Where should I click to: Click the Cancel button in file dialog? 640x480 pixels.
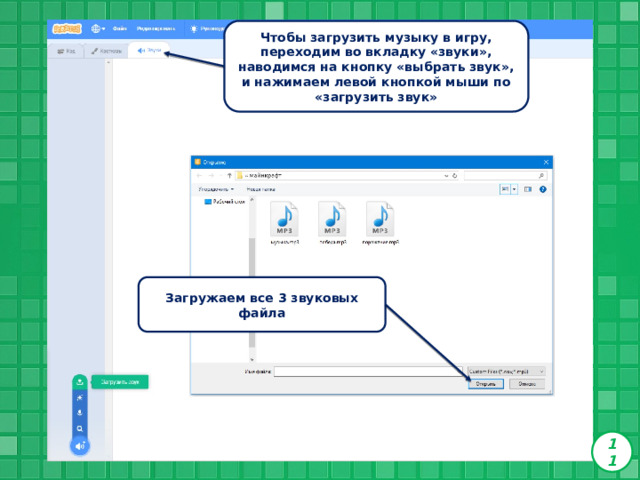click(x=527, y=384)
